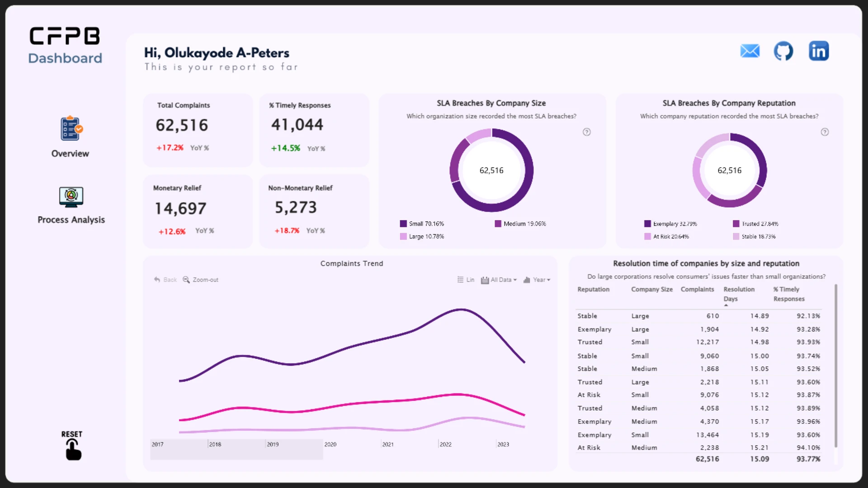Image resolution: width=868 pixels, height=488 pixels.
Task: Click the 2020 label on trend axis
Action: point(330,445)
